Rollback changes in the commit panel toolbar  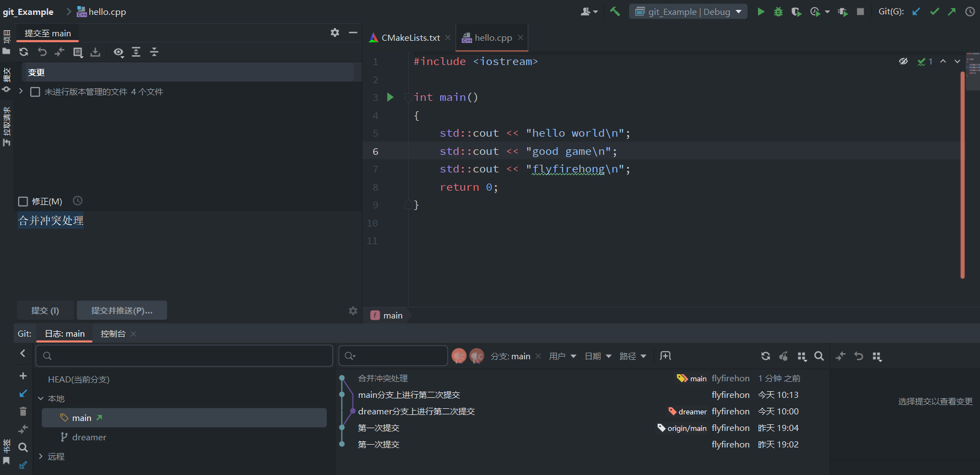click(x=42, y=52)
